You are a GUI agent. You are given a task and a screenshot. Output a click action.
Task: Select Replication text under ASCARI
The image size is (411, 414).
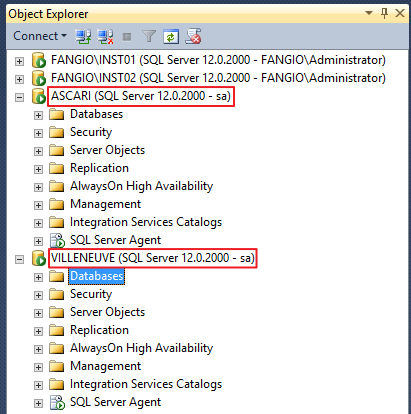(99, 168)
